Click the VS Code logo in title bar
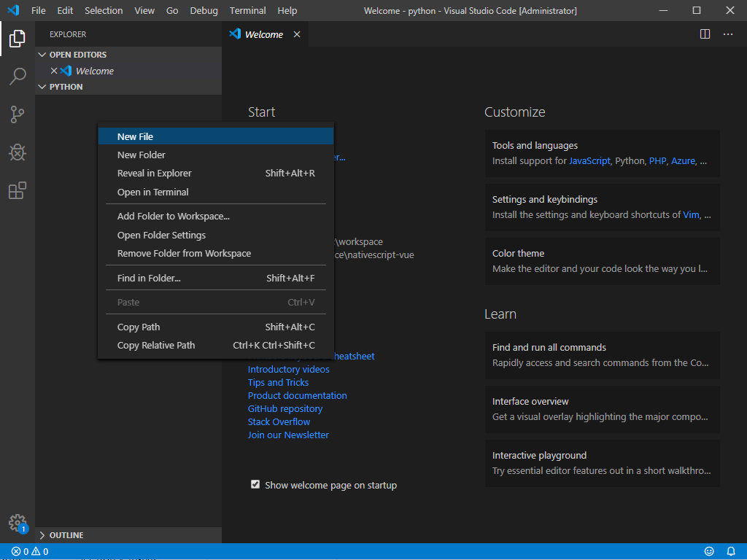 pyautogui.click(x=13, y=10)
